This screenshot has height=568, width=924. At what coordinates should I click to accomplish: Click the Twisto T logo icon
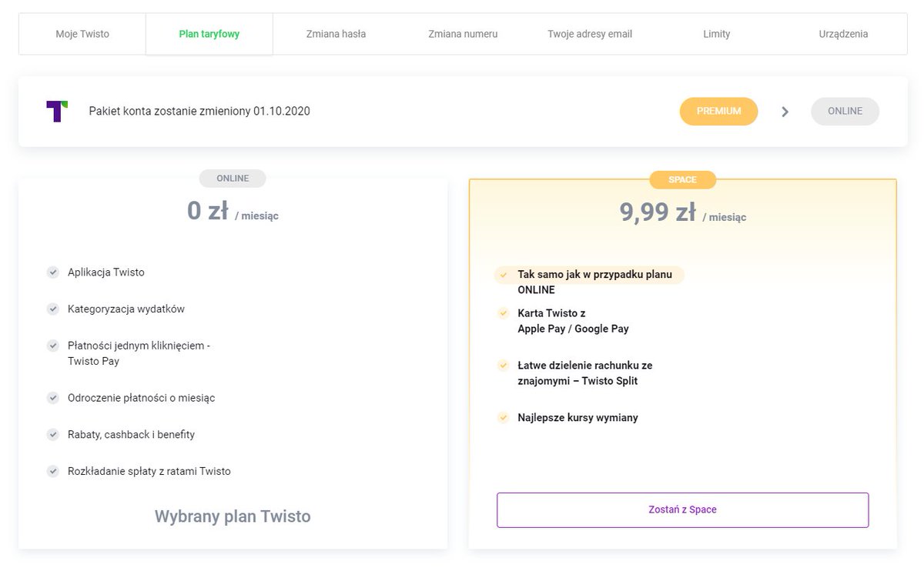point(57,111)
